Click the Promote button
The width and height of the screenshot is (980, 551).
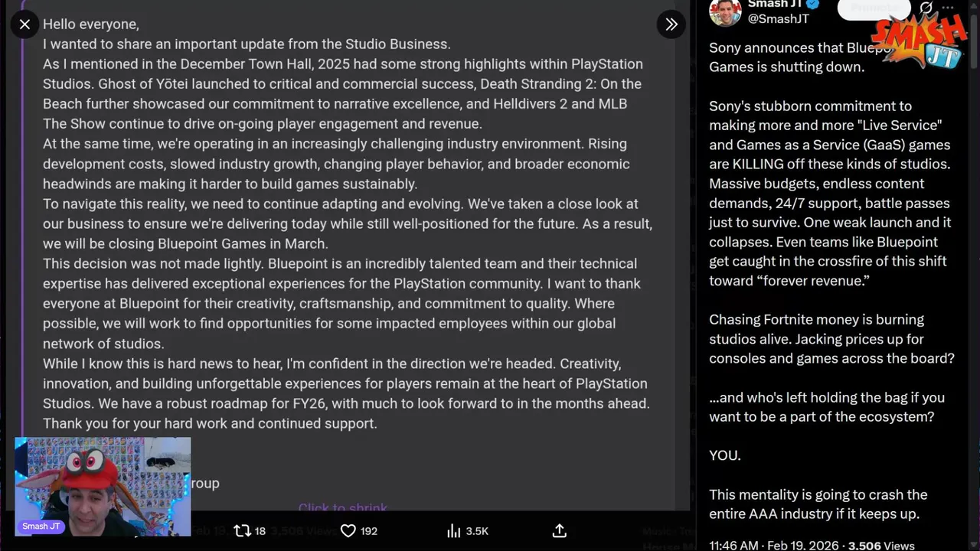coord(873,8)
